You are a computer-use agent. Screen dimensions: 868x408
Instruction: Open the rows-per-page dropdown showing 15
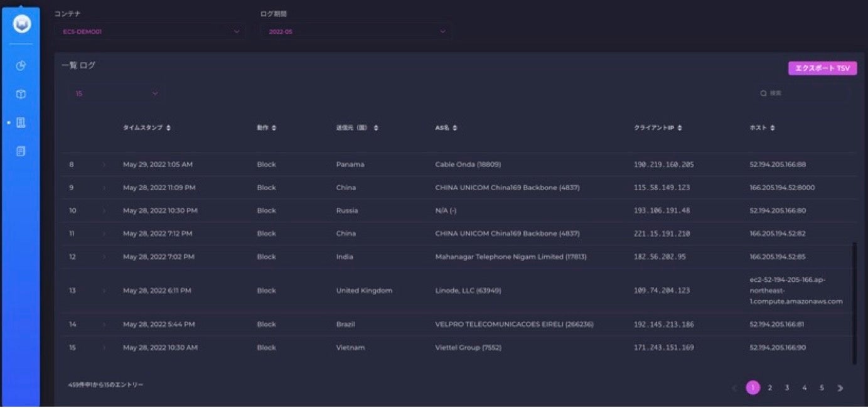pyautogui.click(x=117, y=94)
